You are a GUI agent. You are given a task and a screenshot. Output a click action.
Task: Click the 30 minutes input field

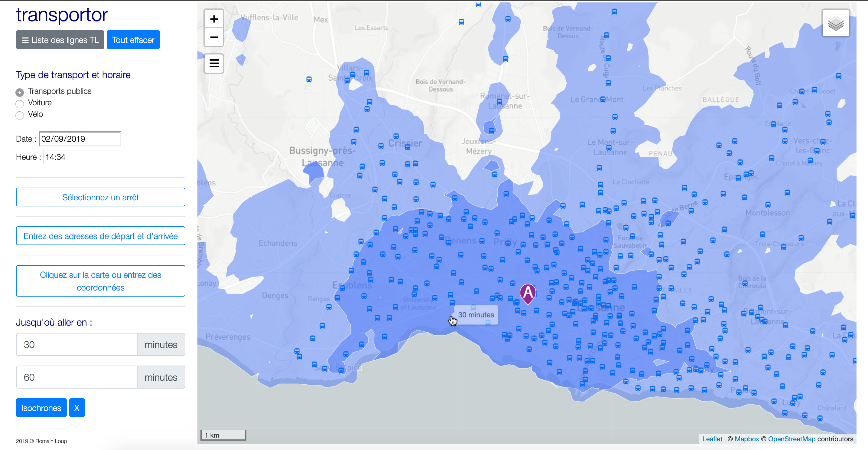[76, 344]
